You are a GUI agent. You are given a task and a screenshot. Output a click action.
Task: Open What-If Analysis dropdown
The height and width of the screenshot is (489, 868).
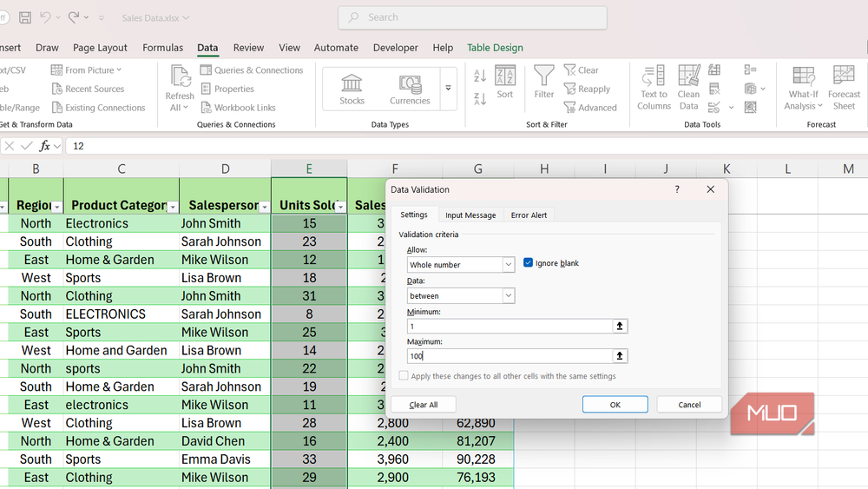click(x=803, y=88)
